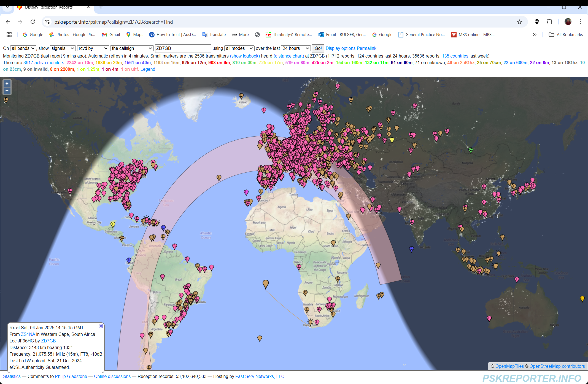Image resolution: width=588 pixels, height=384 pixels.
Task: Bookmark this page with the star icon
Action: coord(519,22)
